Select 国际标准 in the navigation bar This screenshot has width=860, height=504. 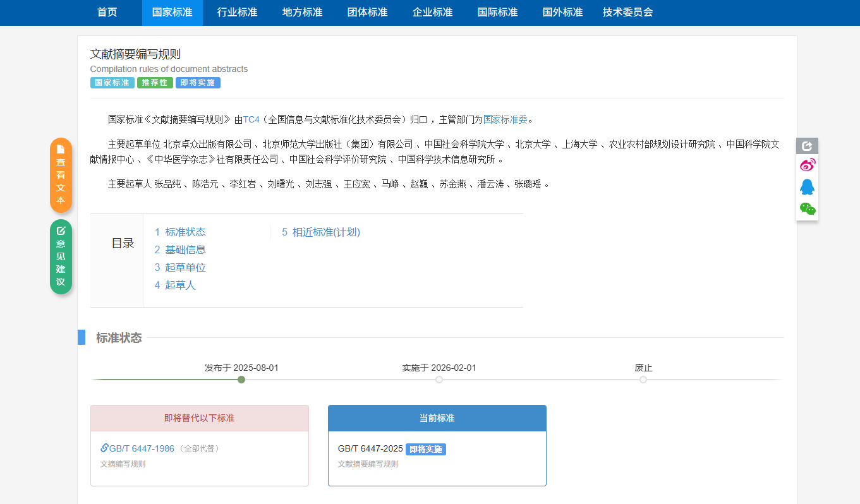tap(497, 12)
